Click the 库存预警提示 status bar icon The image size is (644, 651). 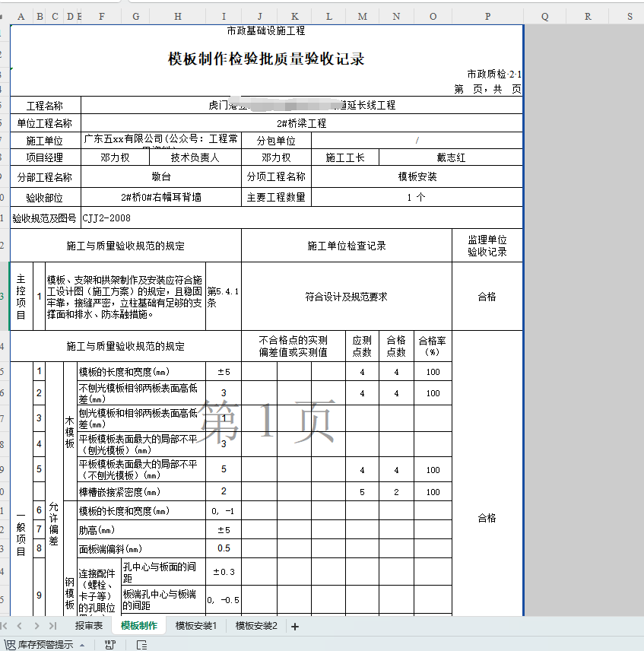pyautogui.click(x=10, y=645)
